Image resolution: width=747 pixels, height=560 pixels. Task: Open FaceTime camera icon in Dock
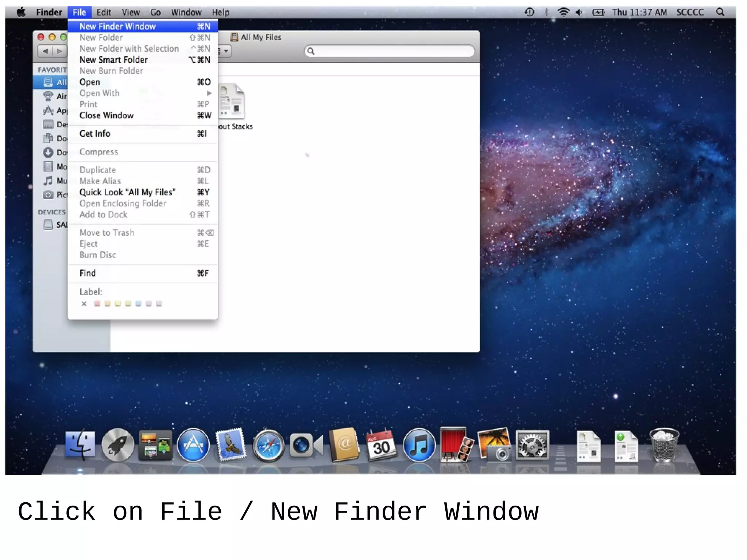coord(306,445)
